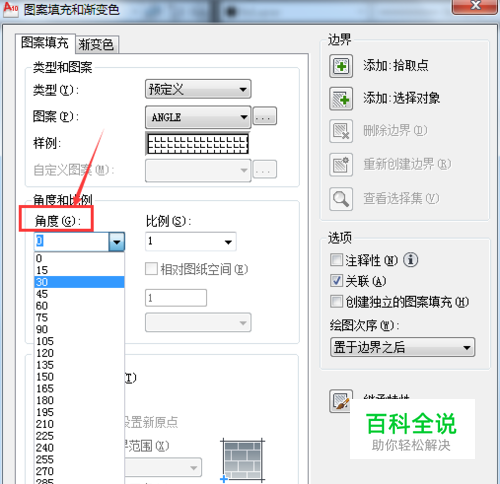
Task: Uncheck the 关联 (Associative) checkbox
Action: [x=336, y=281]
